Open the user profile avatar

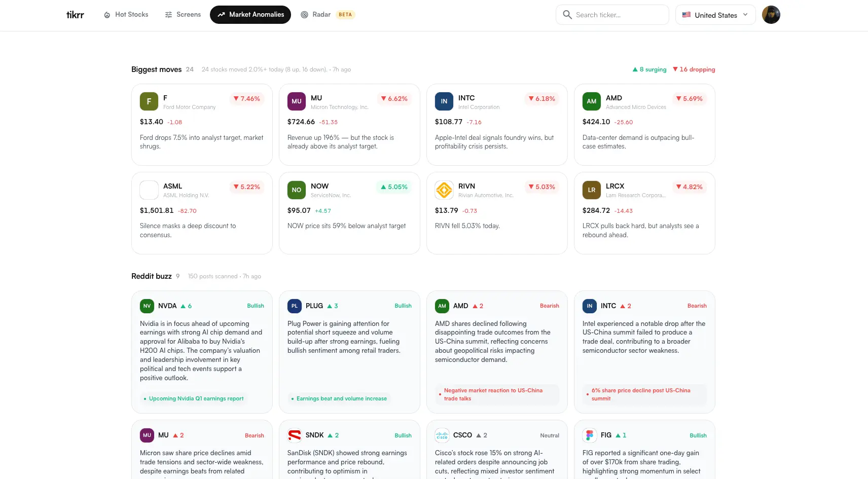771,15
